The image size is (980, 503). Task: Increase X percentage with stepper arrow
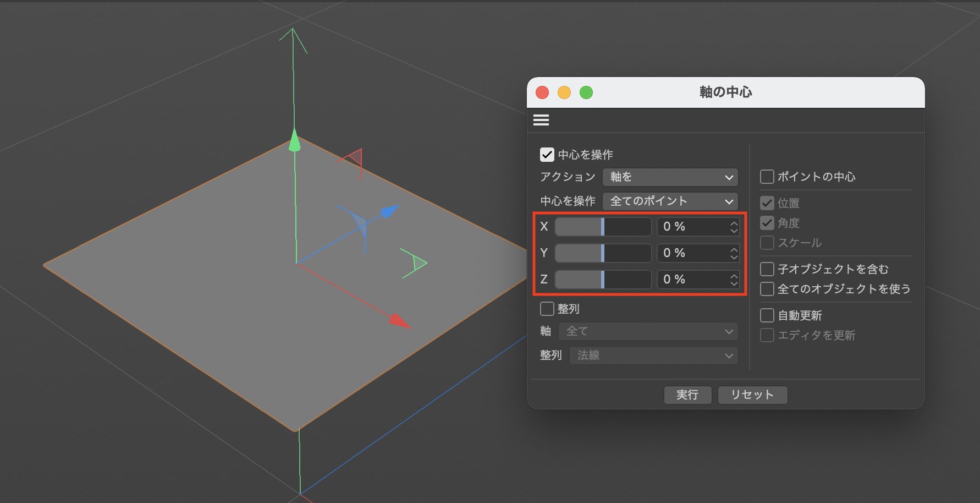(x=734, y=223)
